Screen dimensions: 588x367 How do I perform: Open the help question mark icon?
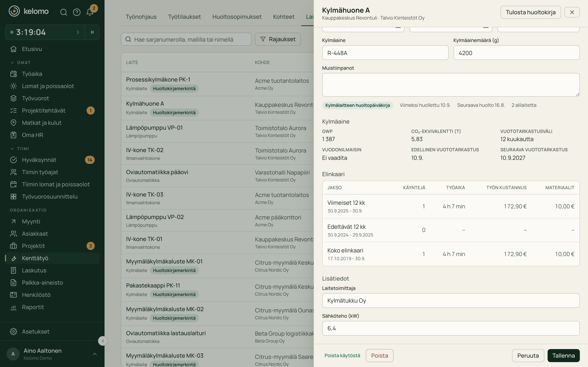77,12
